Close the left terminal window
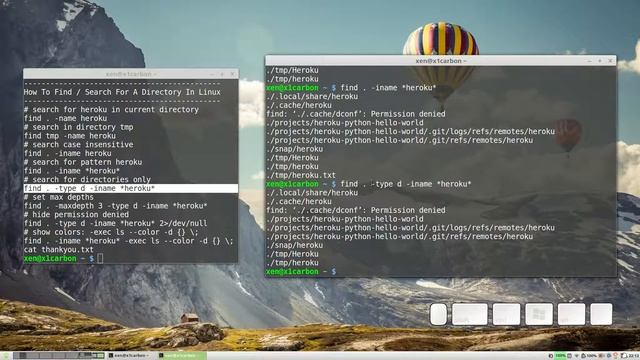The image size is (640, 360). [x=233, y=74]
